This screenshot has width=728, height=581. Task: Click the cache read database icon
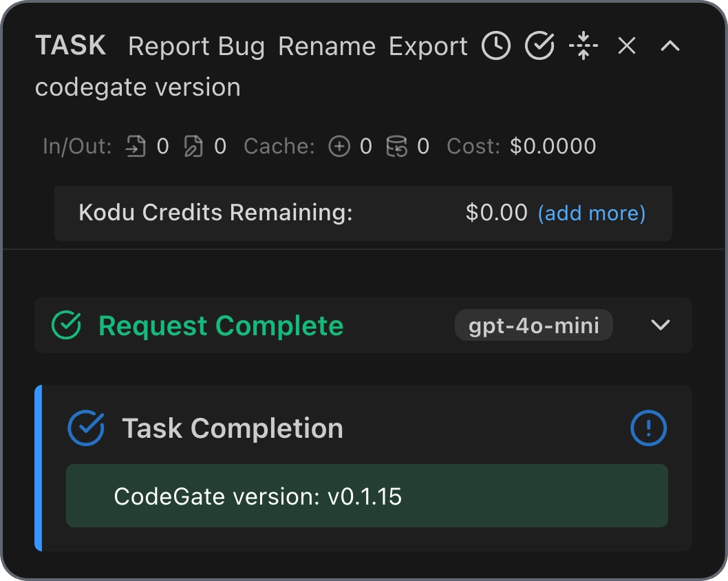coord(396,147)
